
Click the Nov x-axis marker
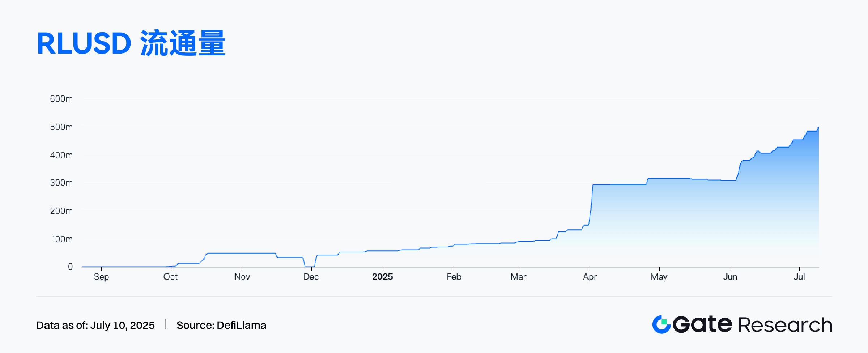tap(242, 277)
